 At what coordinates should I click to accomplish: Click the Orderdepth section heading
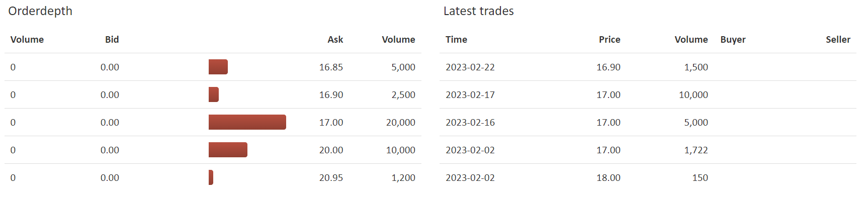tap(40, 11)
